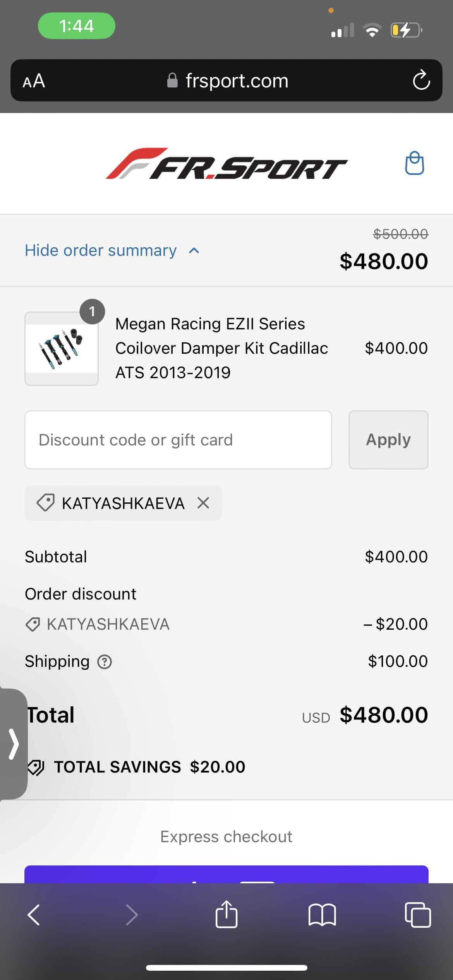Open Safari bookmarks book icon

coord(322,915)
